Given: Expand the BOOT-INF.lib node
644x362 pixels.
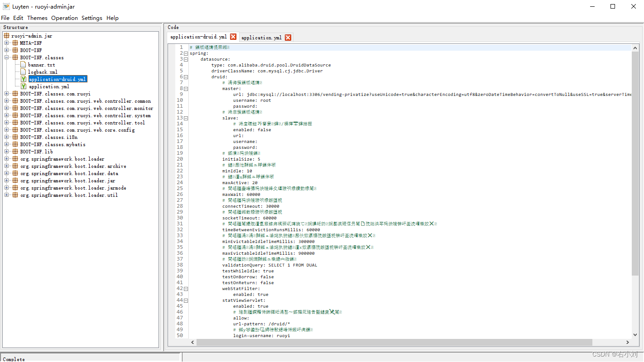Looking at the screenshot, I should 7,152.
